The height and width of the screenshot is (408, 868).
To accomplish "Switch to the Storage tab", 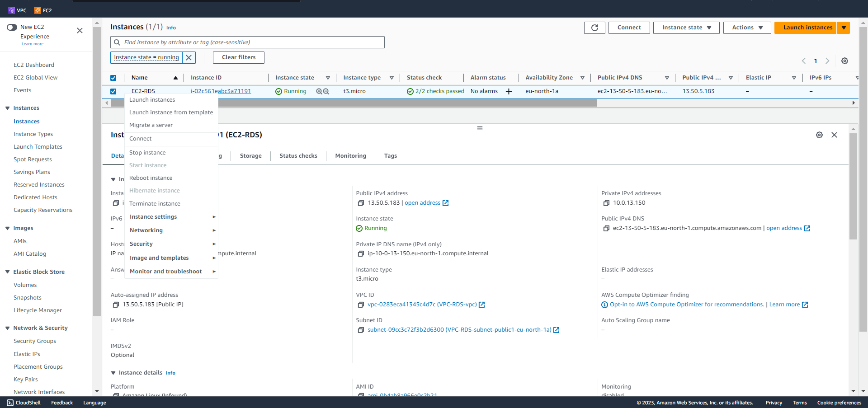I will [x=251, y=156].
